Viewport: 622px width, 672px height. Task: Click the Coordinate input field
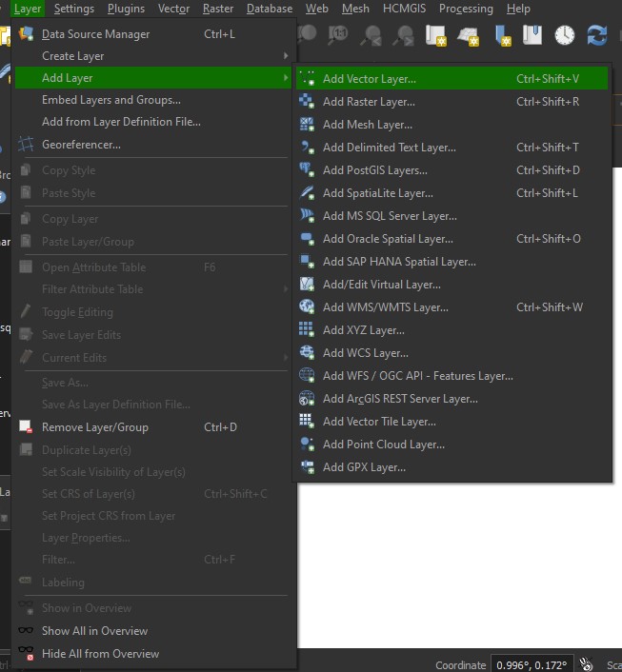pos(532,664)
